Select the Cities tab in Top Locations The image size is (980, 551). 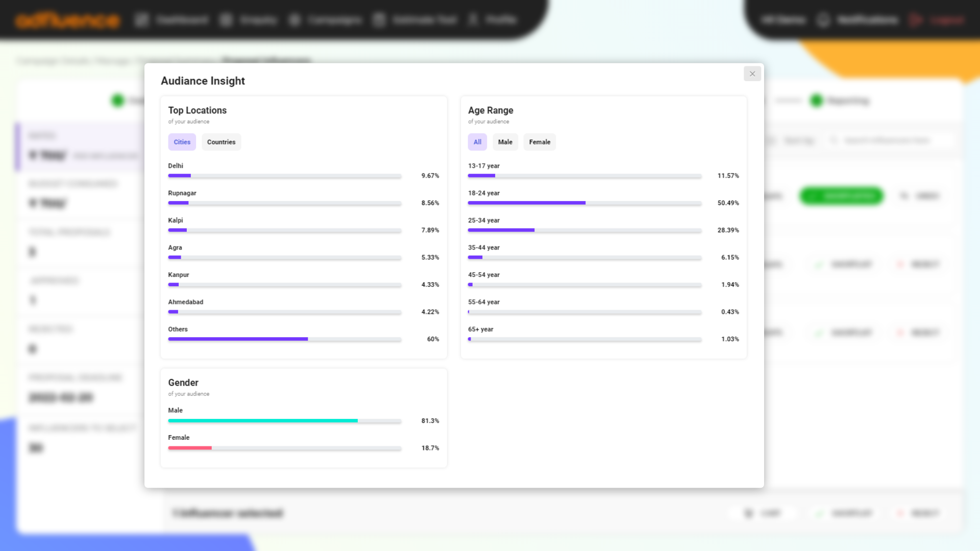pyautogui.click(x=182, y=142)
